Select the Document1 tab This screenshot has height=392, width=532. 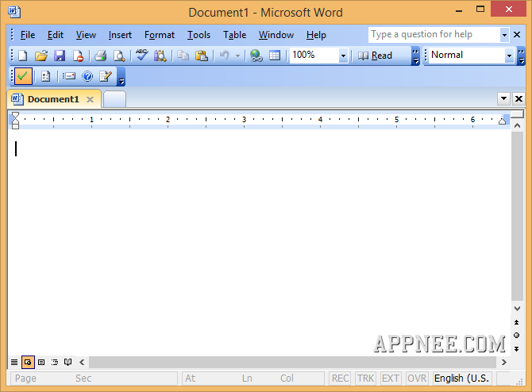tap(54, 99)
